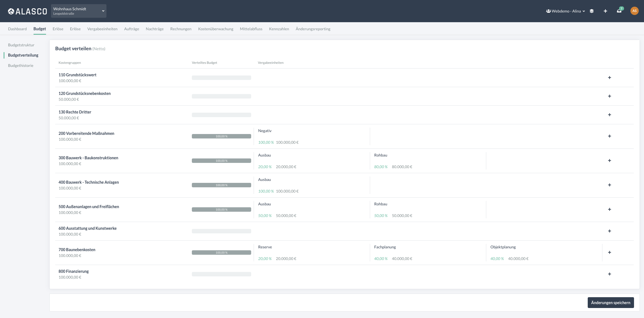644x318 pixels.
Task: Switch to the Änderungsreporting tab
Action: pyautogui.click(x=313, y=29)
